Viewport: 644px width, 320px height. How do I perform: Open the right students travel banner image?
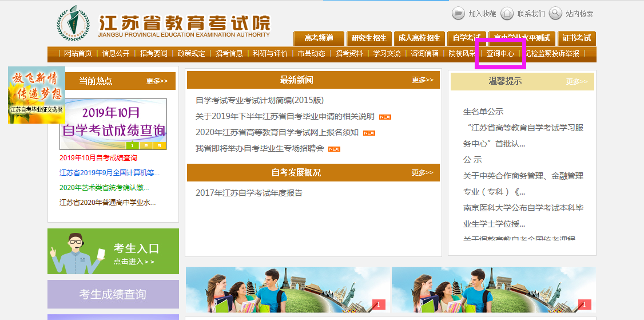(493, 290)
